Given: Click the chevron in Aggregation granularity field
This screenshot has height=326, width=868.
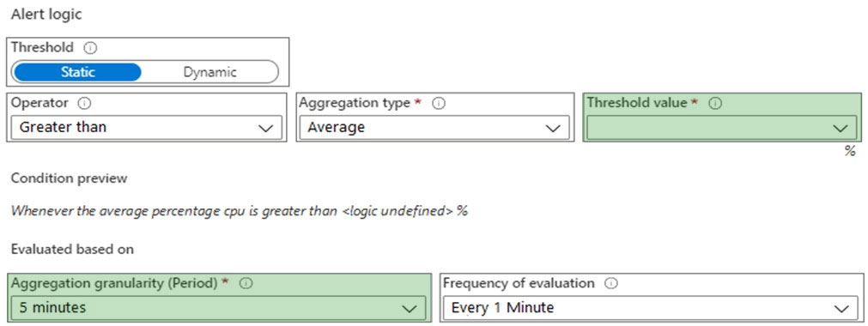Looking at the screenshot, I should pyautogui.click(x=410, y=308).
